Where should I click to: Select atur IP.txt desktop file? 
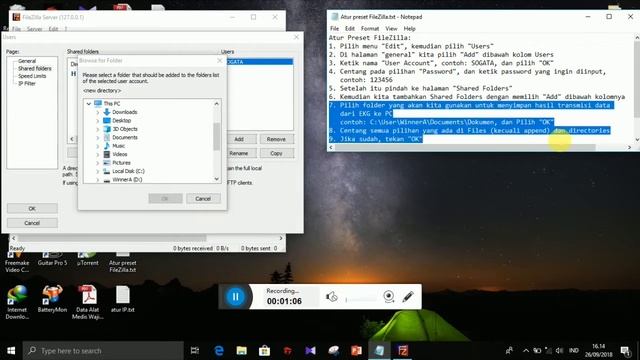coord(122,299)
